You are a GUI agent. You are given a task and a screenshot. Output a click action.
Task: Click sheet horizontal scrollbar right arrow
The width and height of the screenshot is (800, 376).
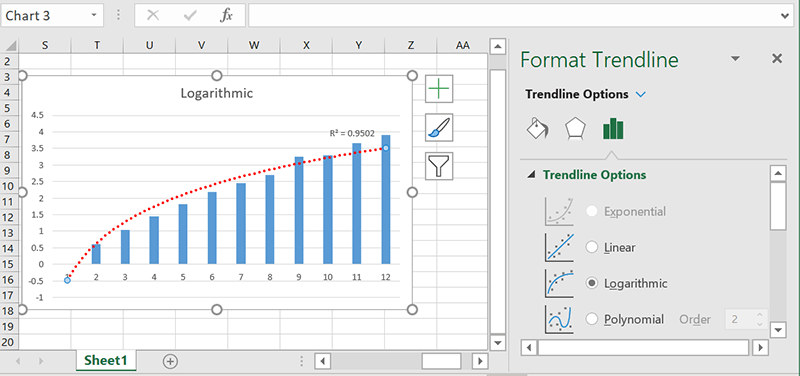pos(480,361)
